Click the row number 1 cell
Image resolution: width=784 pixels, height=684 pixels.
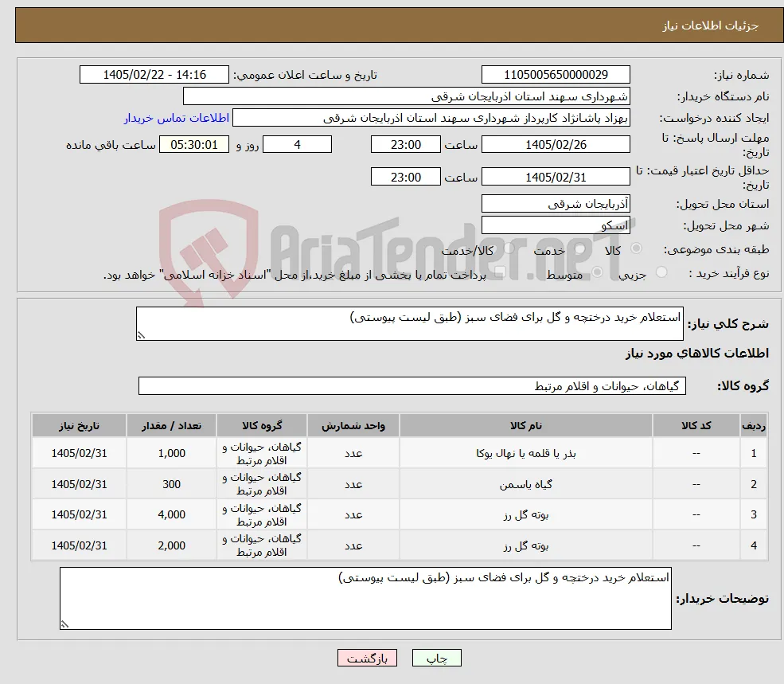point(754,453)
